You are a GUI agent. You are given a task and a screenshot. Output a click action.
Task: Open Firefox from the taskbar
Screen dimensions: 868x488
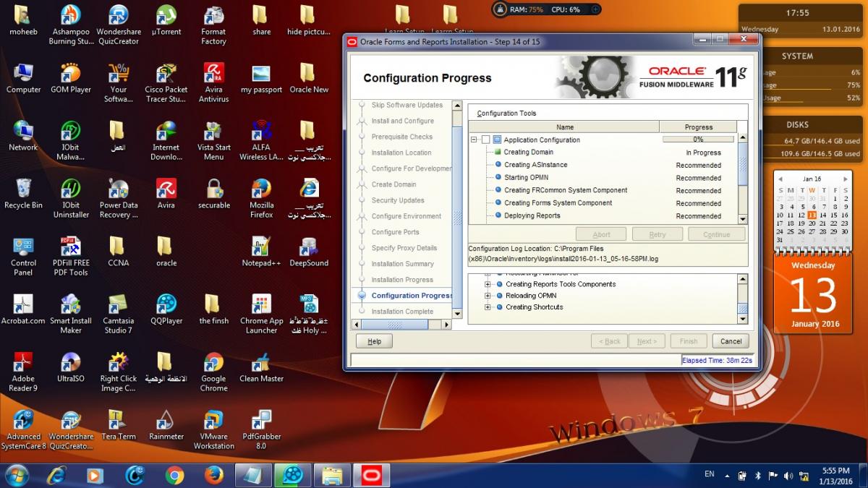[213, 475]
